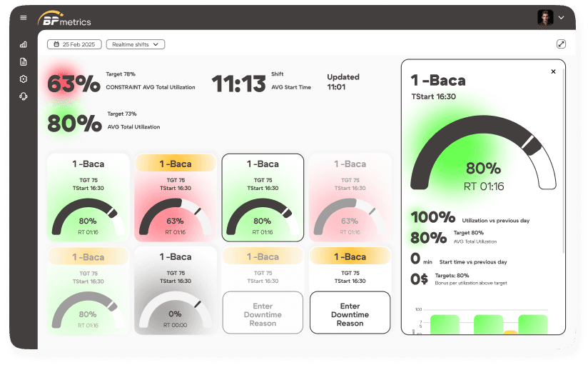This screenshot has width=588, height=365.
Task: Select the outlined 1-Baca card at 80%
Action: point(263,198)
